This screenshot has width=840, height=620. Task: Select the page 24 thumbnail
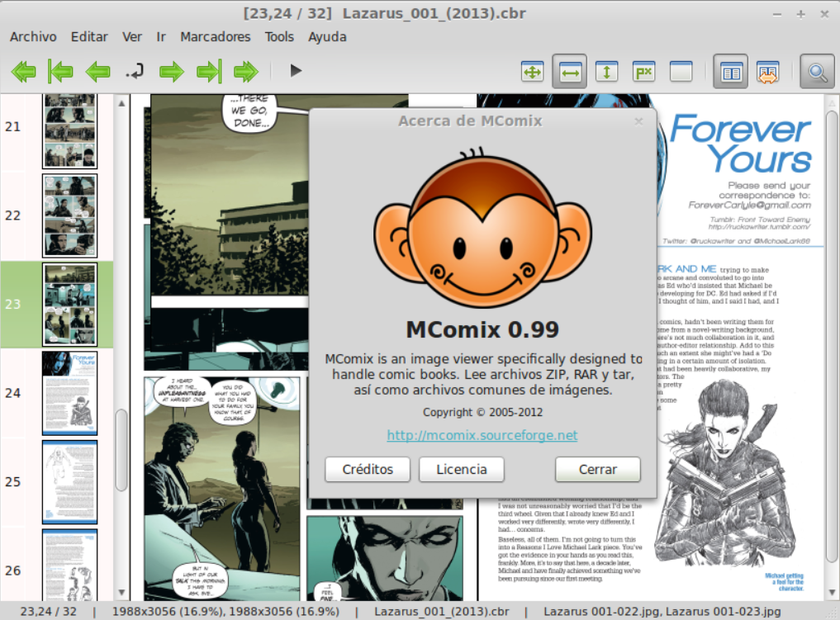click(69, 393)
